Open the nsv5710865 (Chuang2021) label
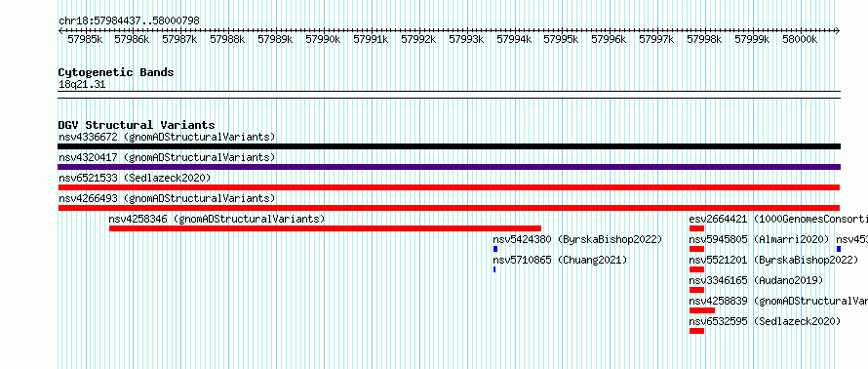This screenshot has width=868, height=369. (560, 260)
